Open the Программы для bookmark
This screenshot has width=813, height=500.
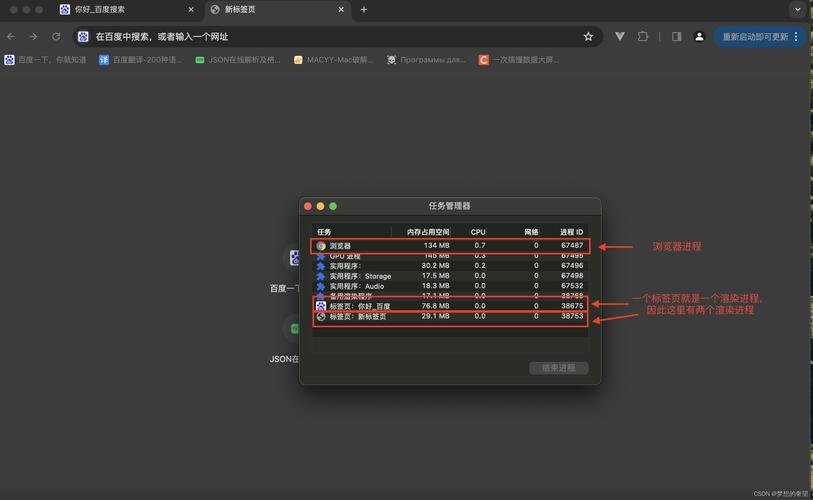tap(426, 60)
